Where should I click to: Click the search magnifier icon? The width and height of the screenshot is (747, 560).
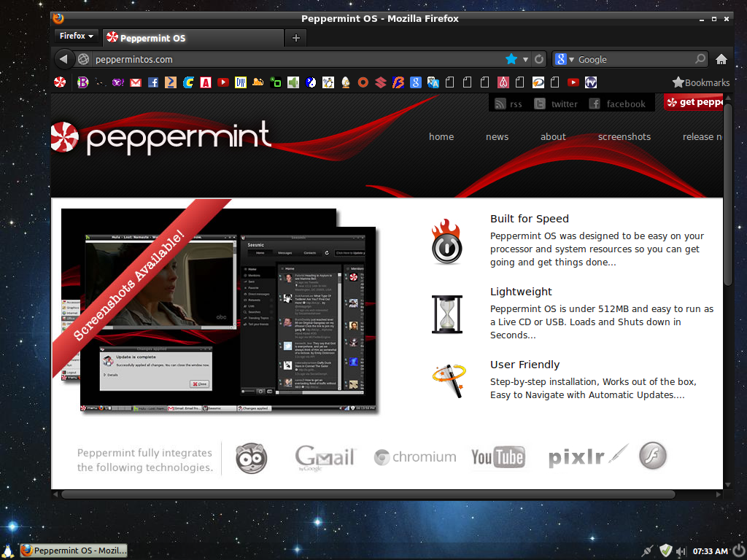[x=700, y=59]
